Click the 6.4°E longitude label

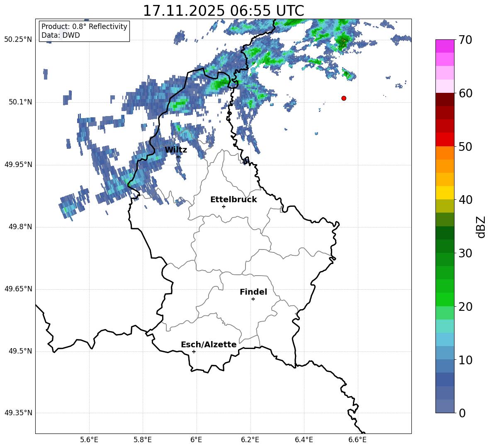click(x=304, y=440)
